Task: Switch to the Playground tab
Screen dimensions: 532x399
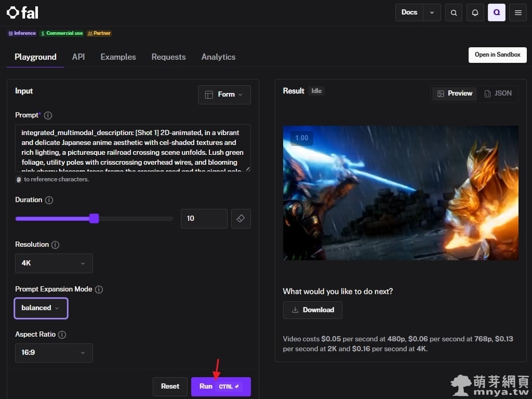Action: [35, 57]
